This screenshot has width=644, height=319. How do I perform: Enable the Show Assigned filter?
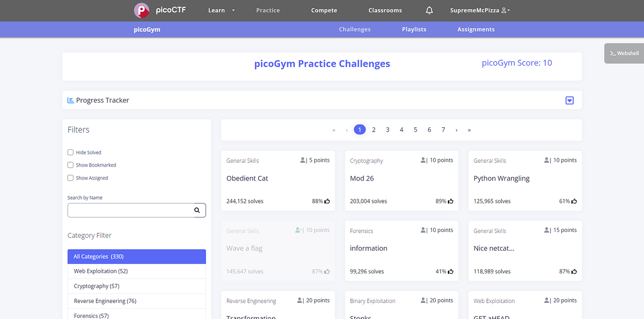pos(70,178)
